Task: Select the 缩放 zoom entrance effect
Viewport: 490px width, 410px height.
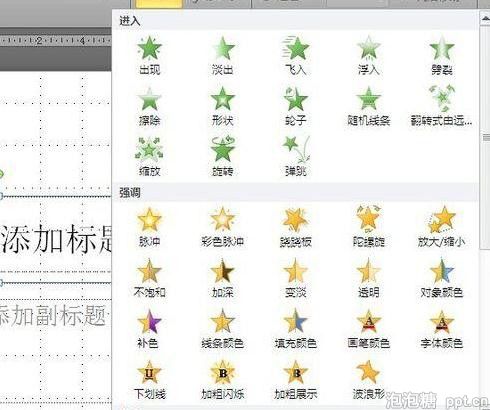Action: pyautogui.click(x=150, y=157)
